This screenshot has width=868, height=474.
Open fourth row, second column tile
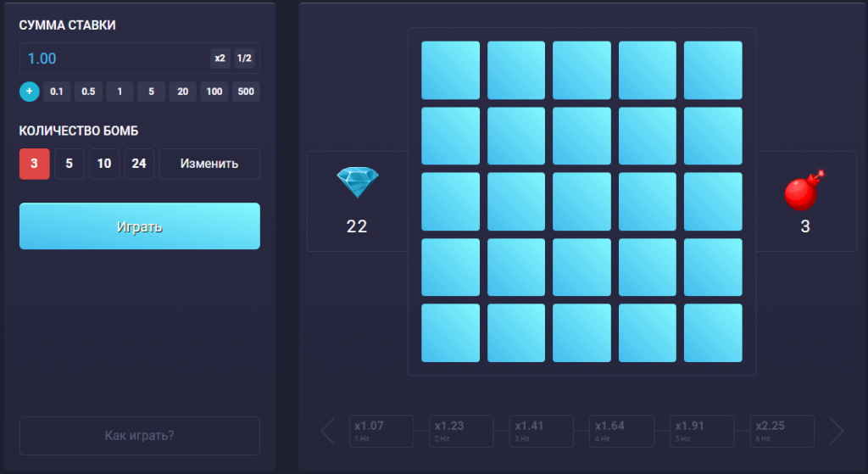[516, 267]
